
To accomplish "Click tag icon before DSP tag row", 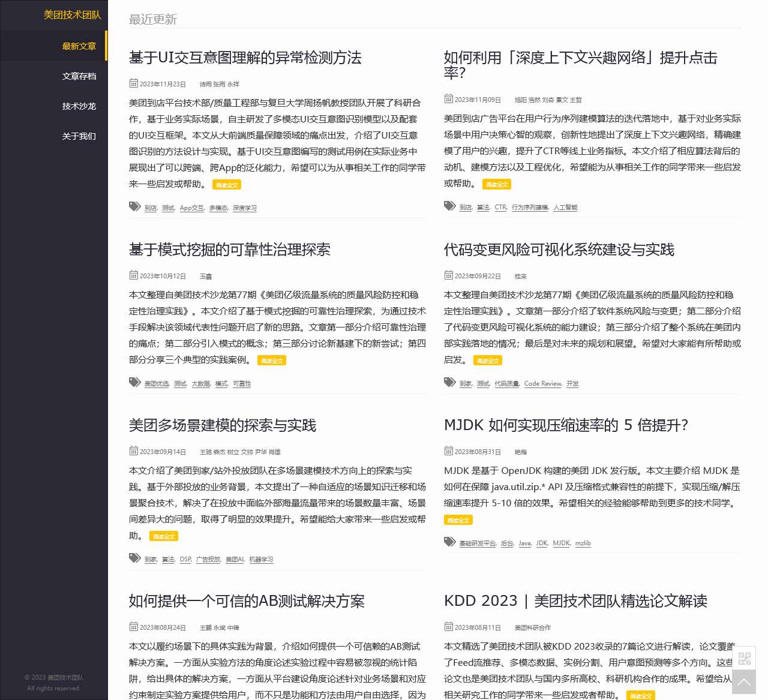I will pos(135,558).
